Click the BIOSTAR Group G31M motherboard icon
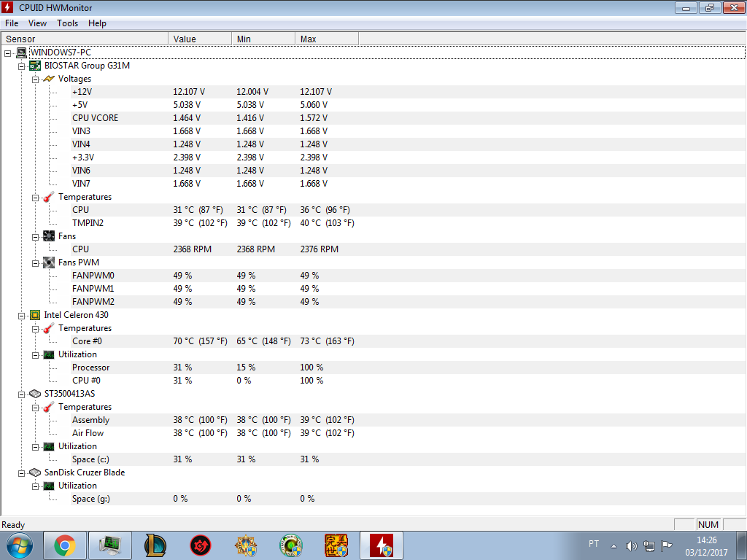 point(35,66)
